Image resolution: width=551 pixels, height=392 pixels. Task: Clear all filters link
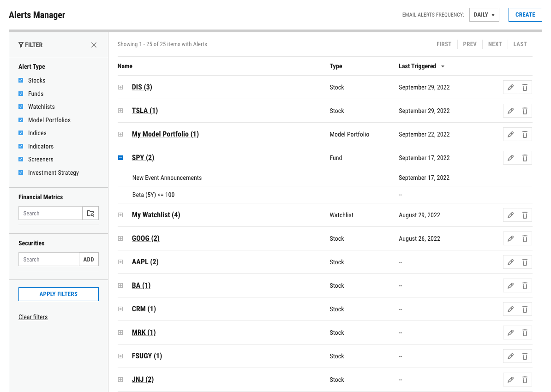(x=33, y=317)
